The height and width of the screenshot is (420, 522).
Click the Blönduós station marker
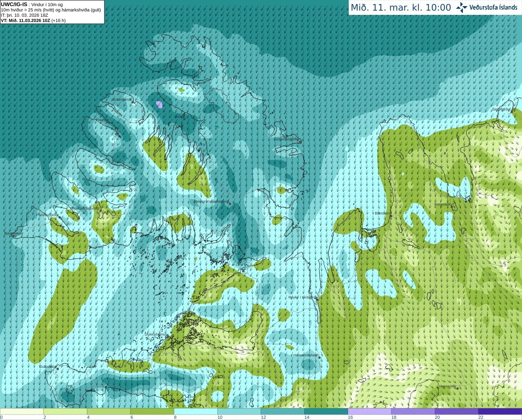tap(391, 216)
